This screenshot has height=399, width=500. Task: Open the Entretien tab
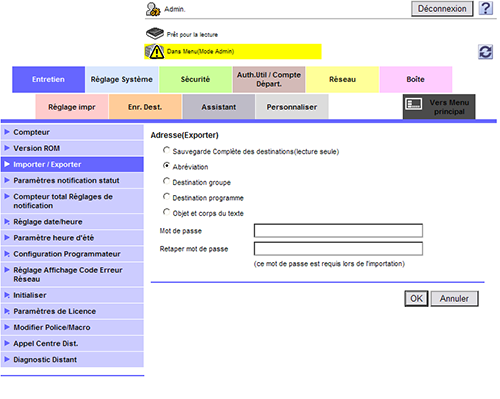(x=48, y=79)
